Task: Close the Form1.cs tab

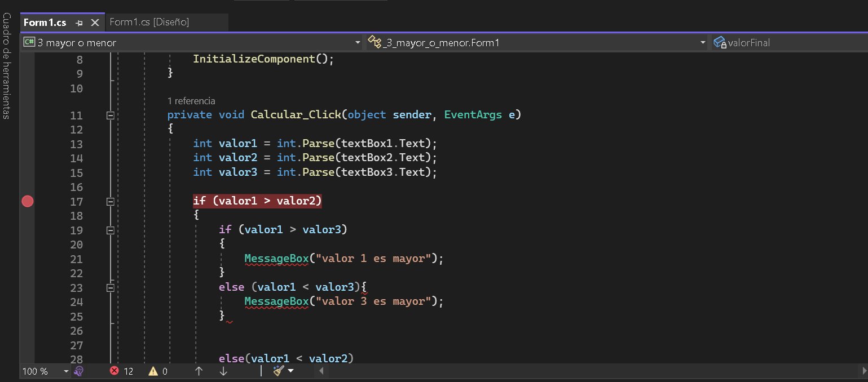Action: [x=95, y=23]
